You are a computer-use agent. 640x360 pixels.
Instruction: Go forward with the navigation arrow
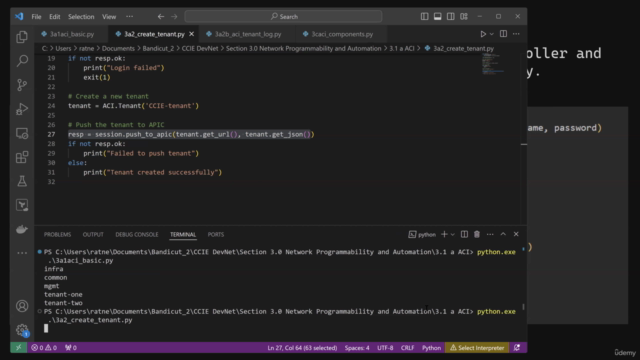[x=174, y=17]
